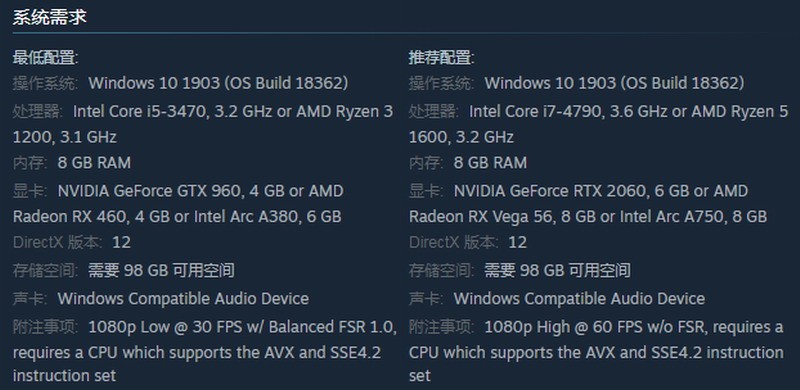The width and height of the screenshot is (800, 390).
Task: Click the 系统需求 section heading
Action: point(49,17)
